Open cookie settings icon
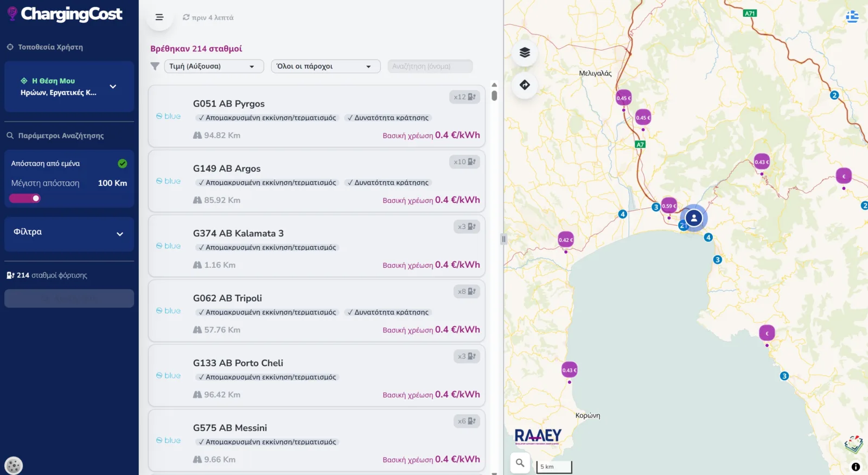The image size is (868, 475). click(14, 465)
